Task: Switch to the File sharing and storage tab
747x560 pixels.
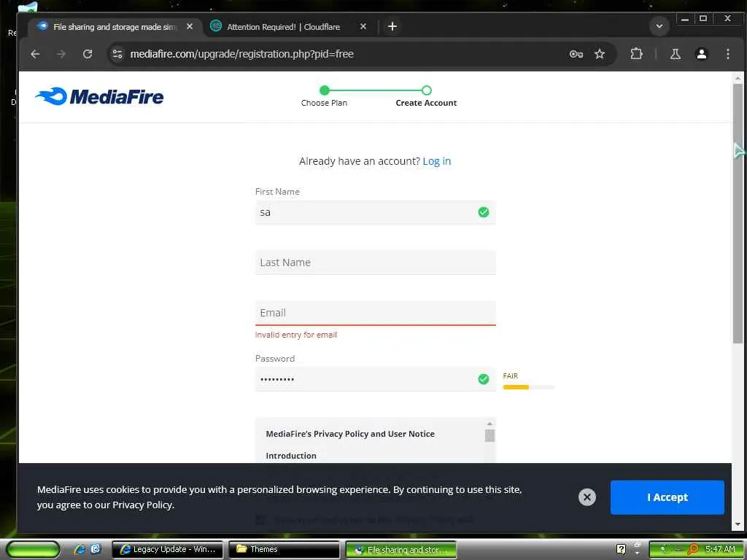Action: click(x=115, y=27)
